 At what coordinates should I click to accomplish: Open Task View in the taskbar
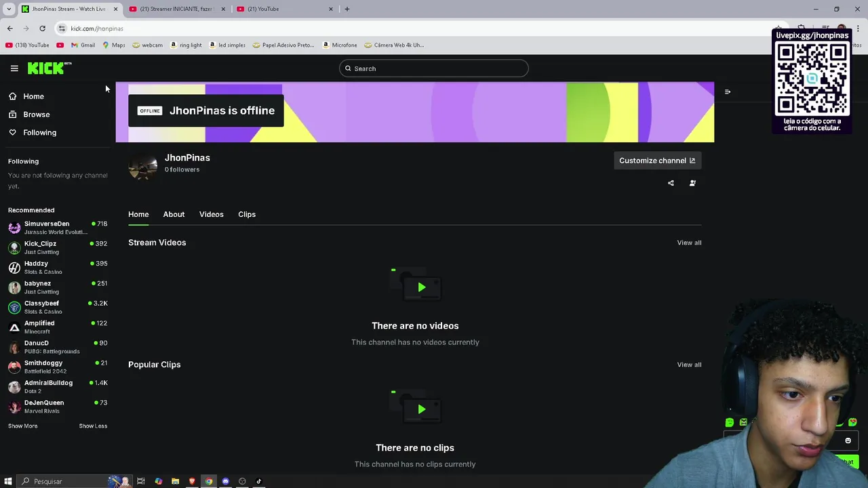click(141, 481)
